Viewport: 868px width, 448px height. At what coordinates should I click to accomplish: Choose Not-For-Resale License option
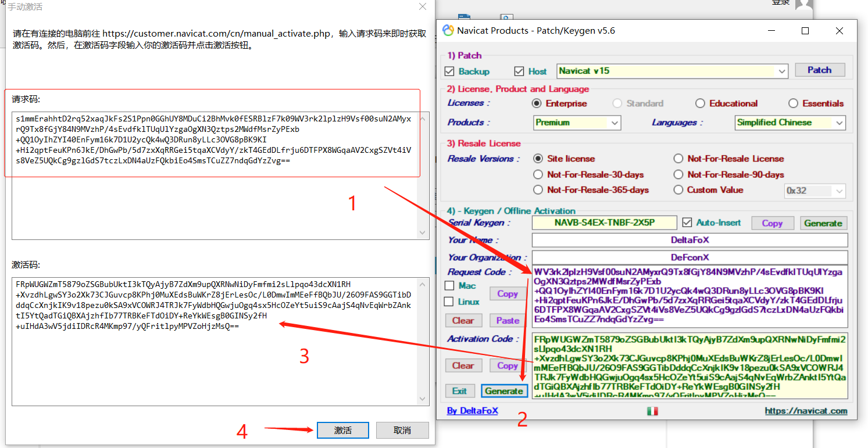pyautogui.click(x=678, y=159)
